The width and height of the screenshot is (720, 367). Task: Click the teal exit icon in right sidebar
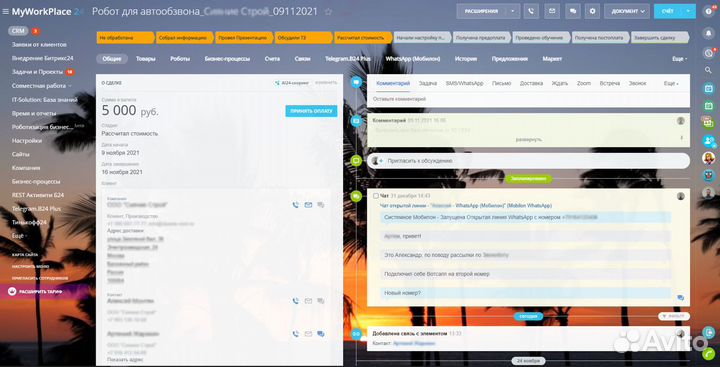pos(709,332)
